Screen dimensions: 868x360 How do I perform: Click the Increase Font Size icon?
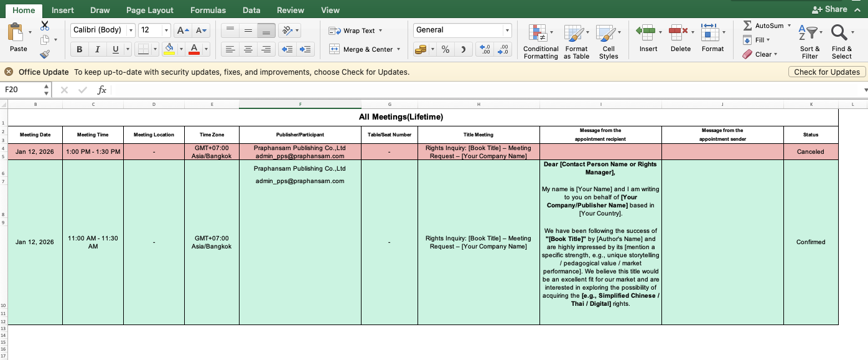click(182, 31)
